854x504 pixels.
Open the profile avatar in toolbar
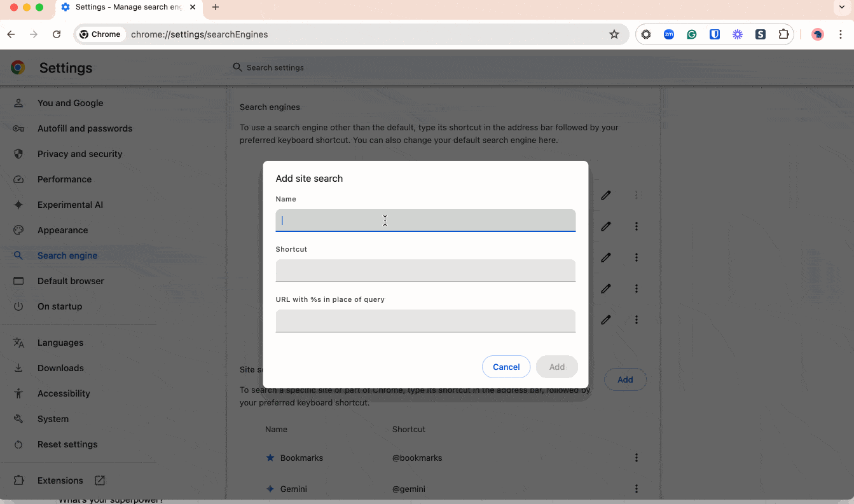(818, 34)
